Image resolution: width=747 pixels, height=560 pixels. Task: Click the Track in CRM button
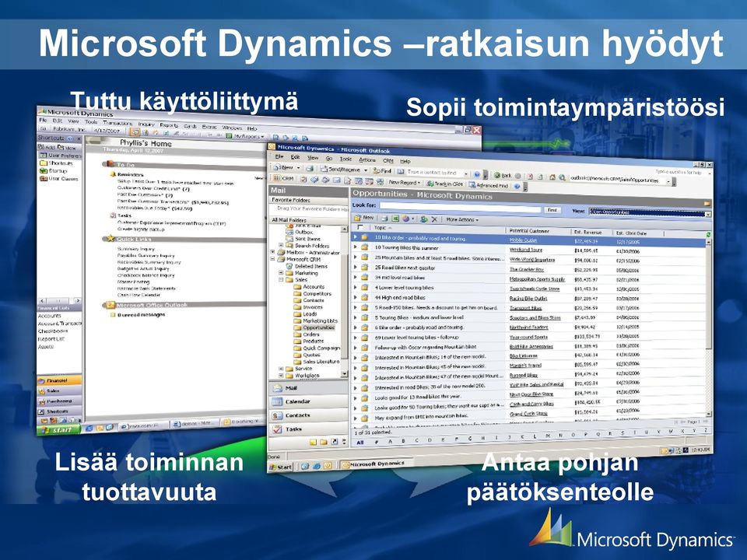click(445, 184)
